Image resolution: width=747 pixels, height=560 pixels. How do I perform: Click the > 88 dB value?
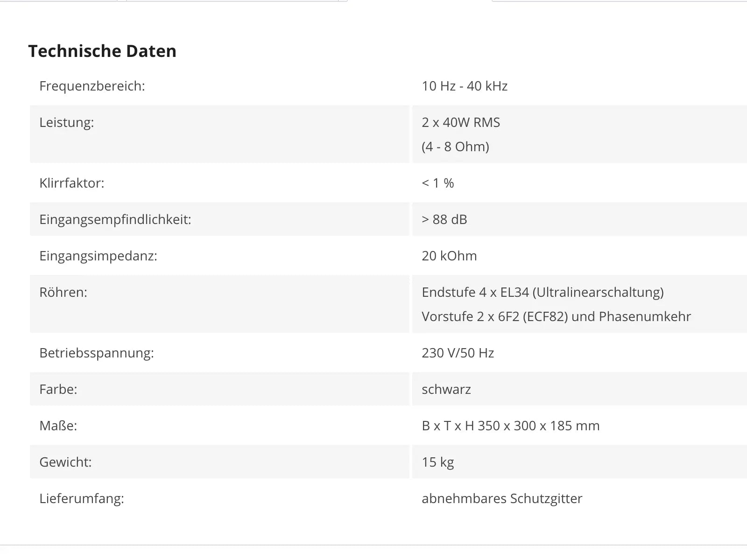tap(444, 219)
